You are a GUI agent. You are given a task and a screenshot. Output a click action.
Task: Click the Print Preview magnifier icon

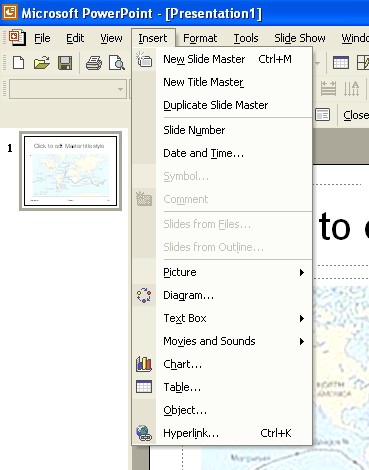point(117,63)
